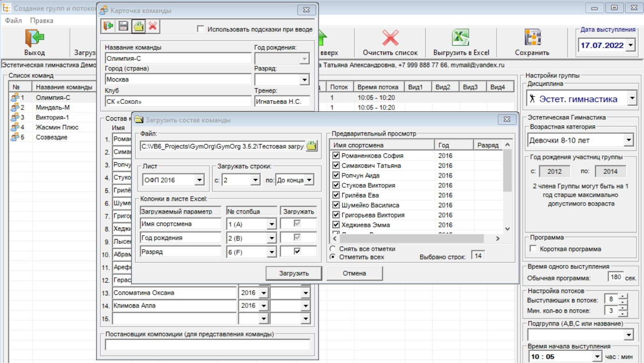This screenshot has height=363, width=644.
Task: Open the Дата выступления date dropdown
Action: point(630,45)
